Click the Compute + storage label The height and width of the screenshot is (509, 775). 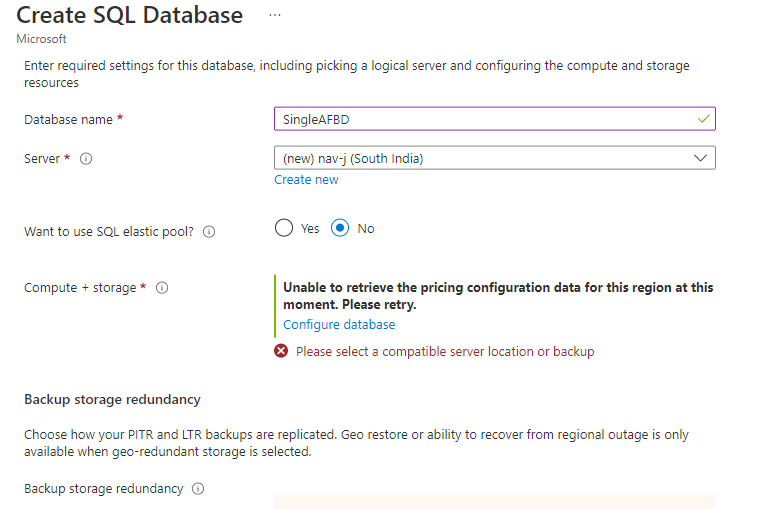[80, 288]
